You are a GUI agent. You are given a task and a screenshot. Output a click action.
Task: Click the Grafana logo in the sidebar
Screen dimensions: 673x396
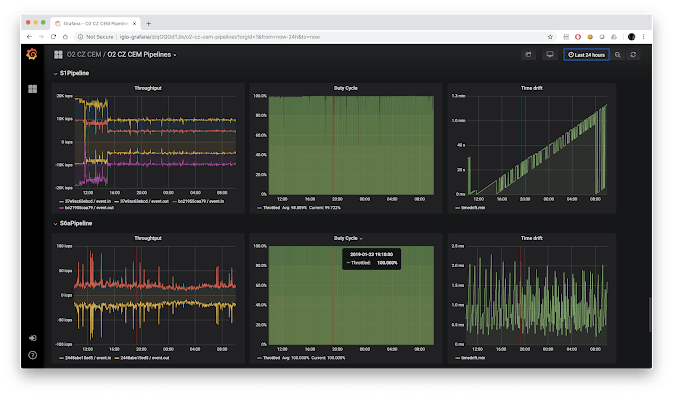point(32,54)
